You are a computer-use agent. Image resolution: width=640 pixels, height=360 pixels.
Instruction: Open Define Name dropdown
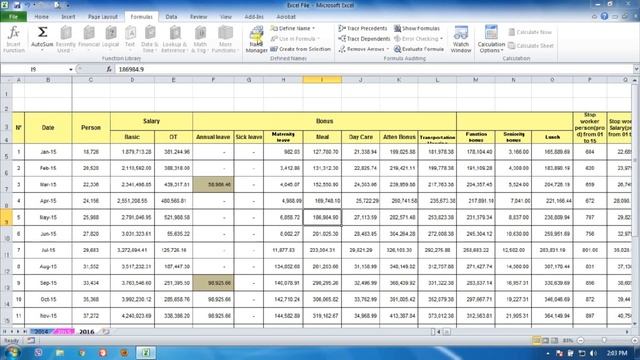click(293, 28)
